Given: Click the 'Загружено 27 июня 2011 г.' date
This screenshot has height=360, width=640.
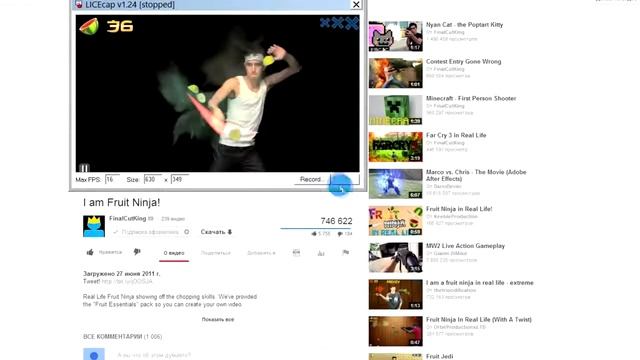Looking at the screenshot, I should coord(122,273).
